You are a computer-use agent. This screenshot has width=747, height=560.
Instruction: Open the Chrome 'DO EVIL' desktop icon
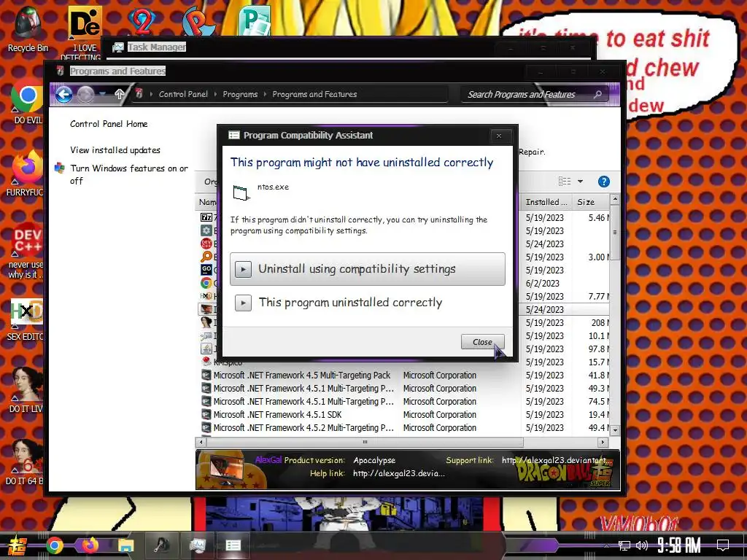[27, 101]
